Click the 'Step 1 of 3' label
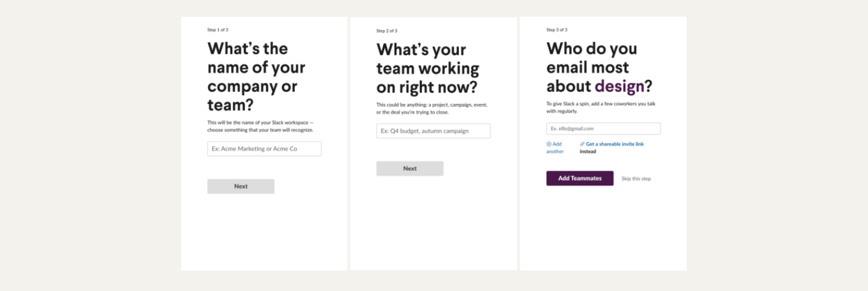868x291 pixels. (x=218, y=30)
